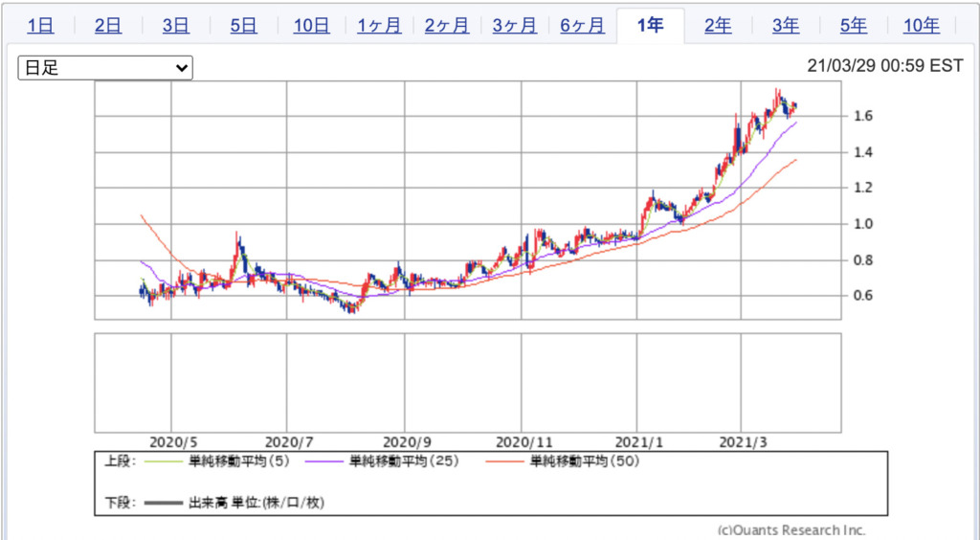
Task: Open the 日足 candle interval dropdown
Action: [105, 67]
